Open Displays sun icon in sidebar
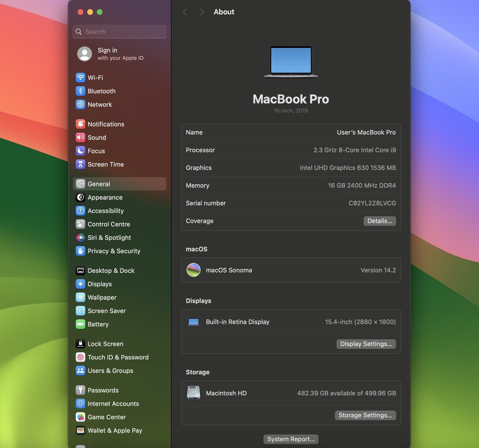 pyautogui.click(x=80, y=284)
